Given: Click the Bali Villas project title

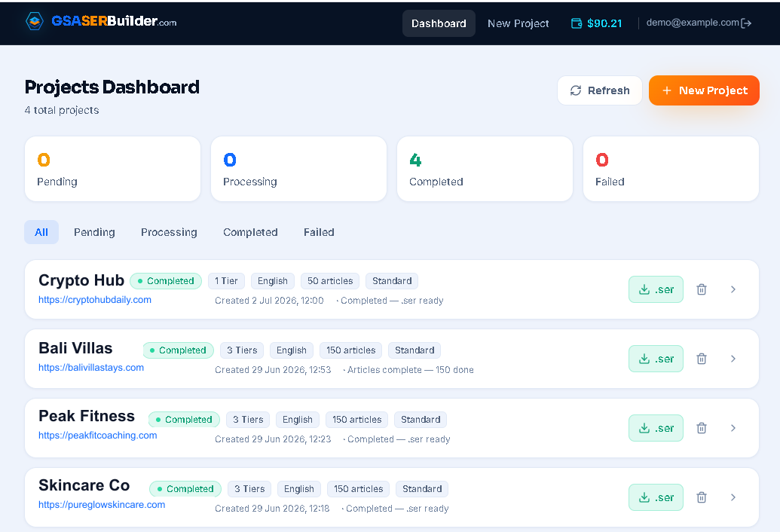Looking at the screenshot, I should [x=75, y=348].
